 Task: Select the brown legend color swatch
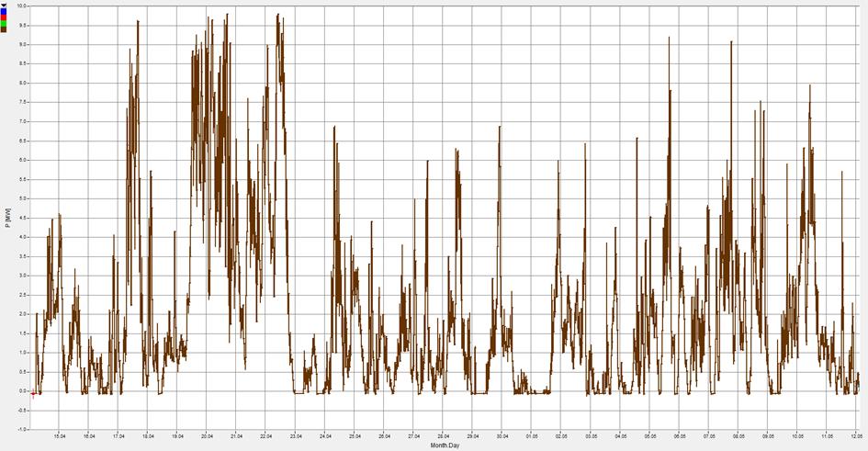pos(4,29)
